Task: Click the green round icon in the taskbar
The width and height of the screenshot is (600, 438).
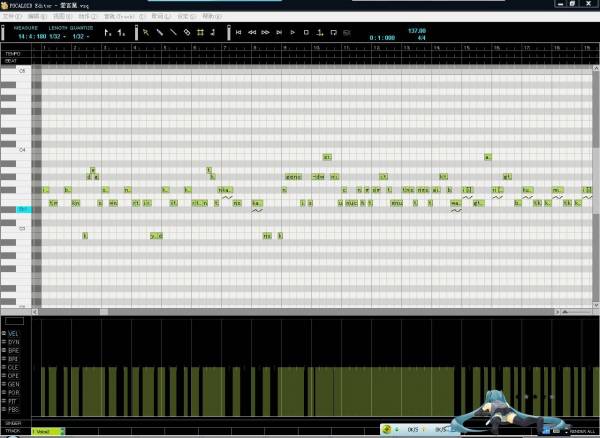Action: 387,430
